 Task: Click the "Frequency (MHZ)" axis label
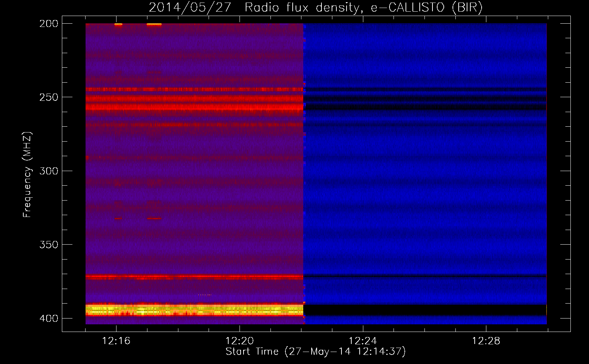tap(27, 175)
